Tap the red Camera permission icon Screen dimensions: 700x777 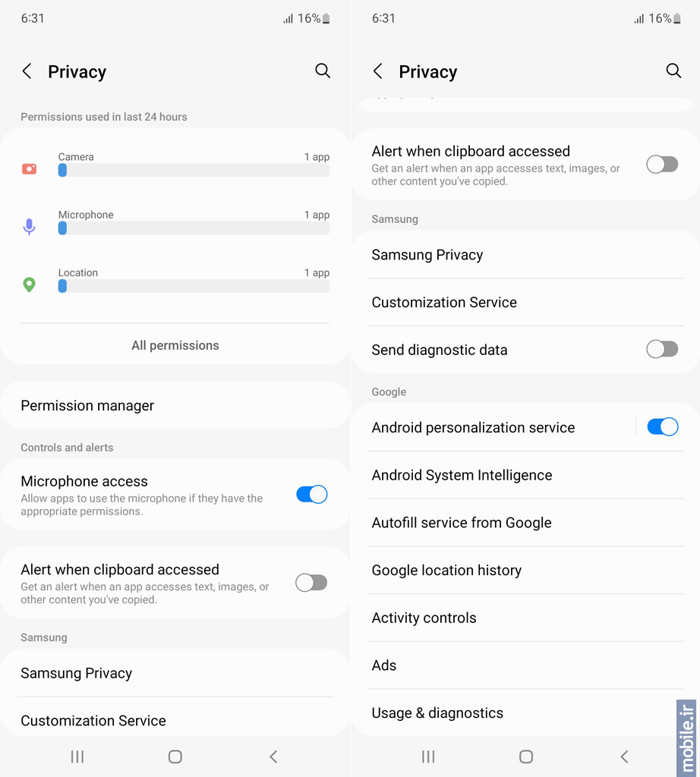point(30,169)
